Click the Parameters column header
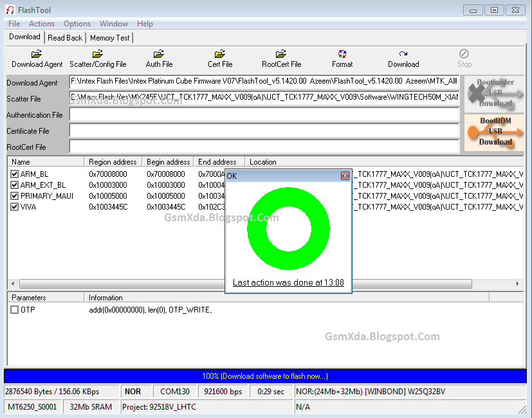Viewport: 532px width, 418px height. pyautogui.click(x=46, y=298)
